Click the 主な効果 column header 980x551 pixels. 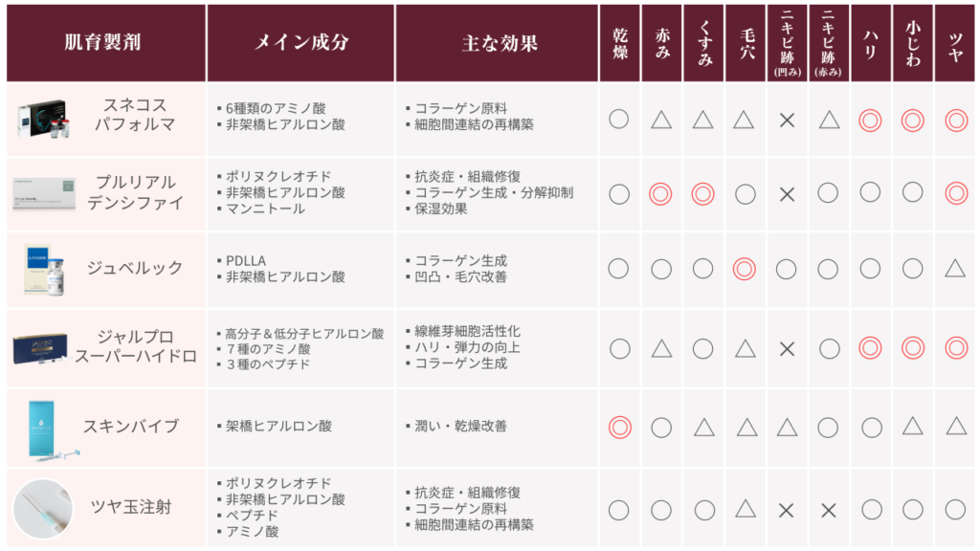(x=498, y=43)
